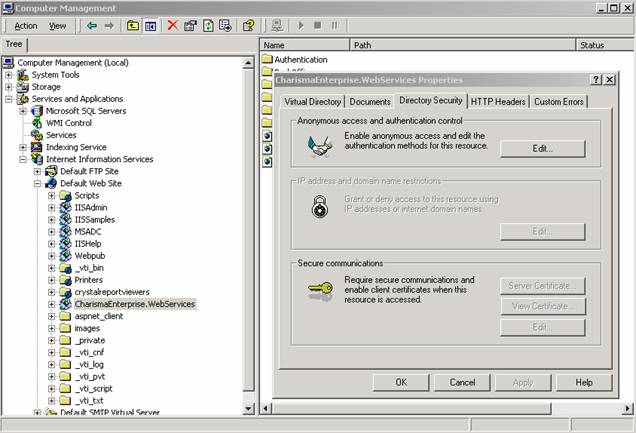Image resolution: width=636 pixels, height=433 pixels.
Task: Open the View menu
Action: tap(57, 26)
